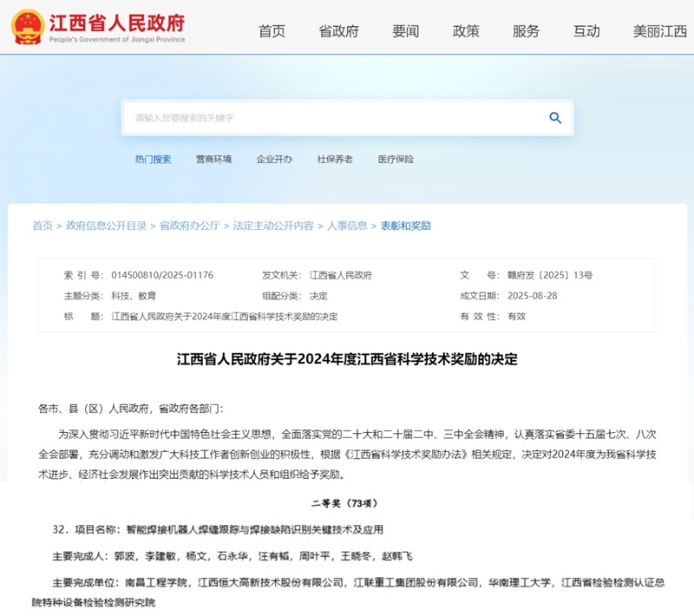This screenshot has width=694, height=616.
Task: Open the 首页 navigation menu item
Action: coord(272,31)
